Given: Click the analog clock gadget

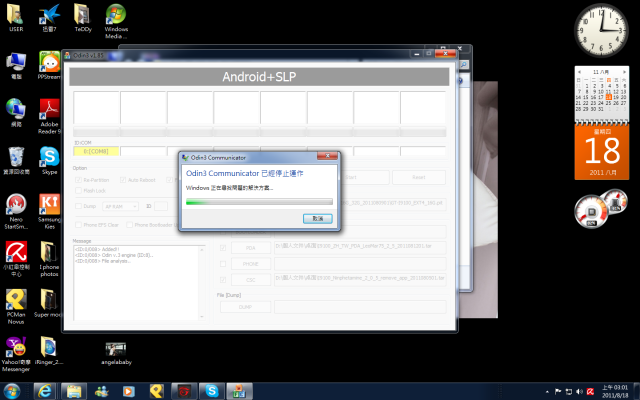Looking at the screenshot, I should click(x=601, y=30).
